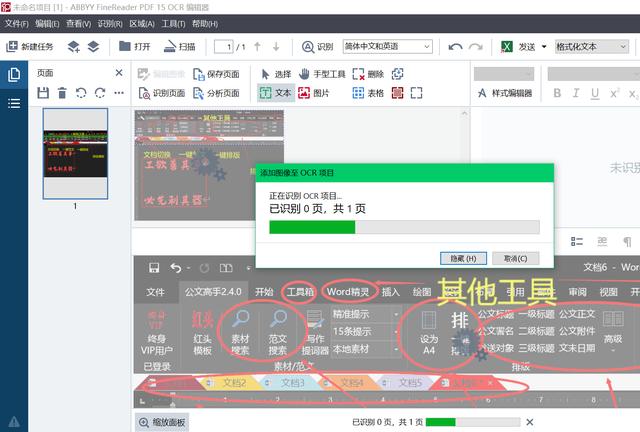This screenshot has width=640, height=432.
Task: Click the 删除 area delete tool
Action: [368, 74]
